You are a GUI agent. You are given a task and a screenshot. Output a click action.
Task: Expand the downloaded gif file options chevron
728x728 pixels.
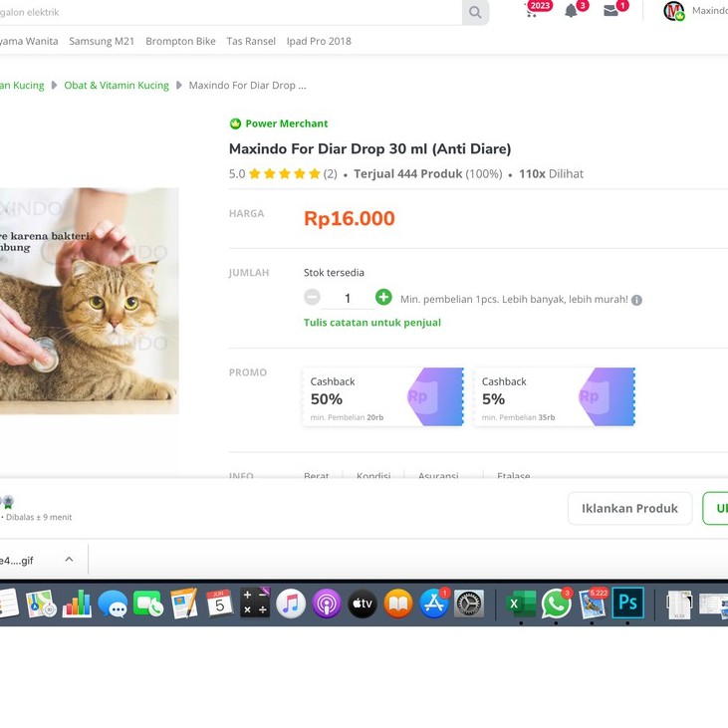(x=69, y=560)
